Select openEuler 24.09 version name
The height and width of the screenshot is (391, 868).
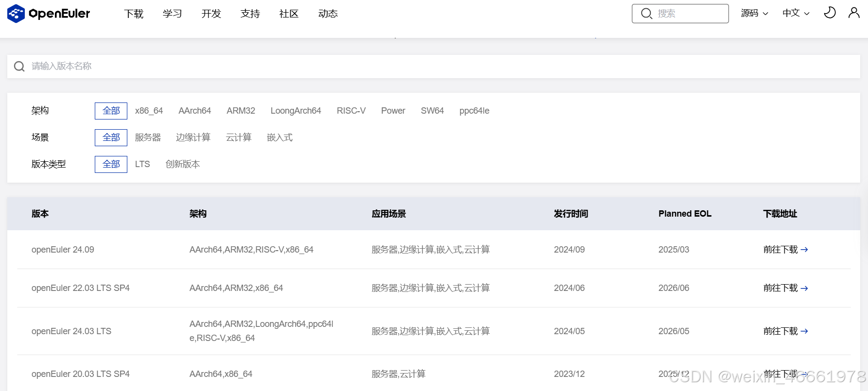coord(63,250)
